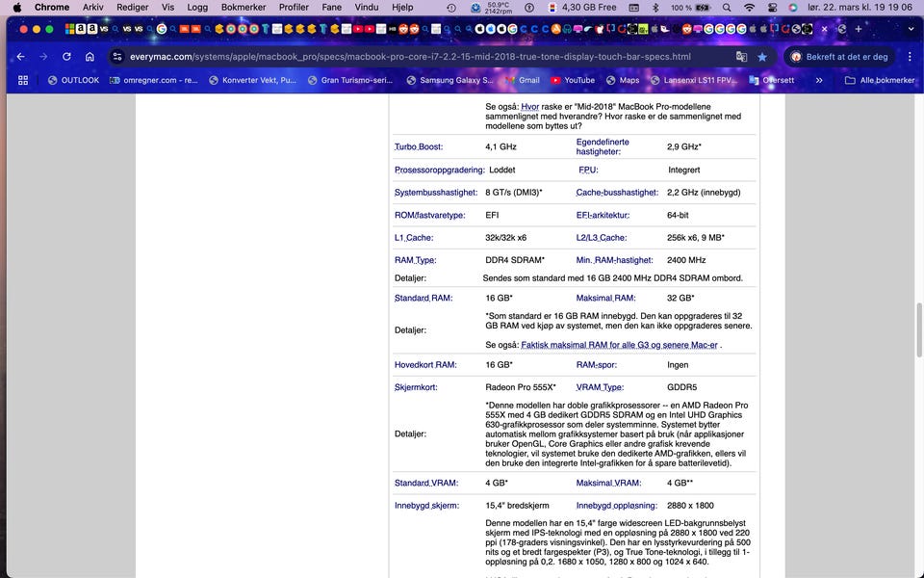The height and width of the screenshot is (578, 924).
Task: Click the page vertical scrollbar thumb
Action: [x=918, y=330]
